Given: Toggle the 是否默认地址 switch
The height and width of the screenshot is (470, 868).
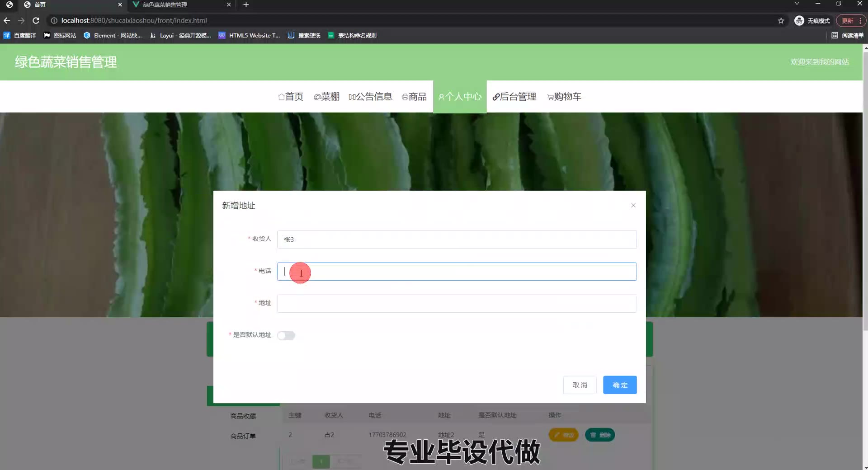Looking at the screenshot, I should click(286, 335).
